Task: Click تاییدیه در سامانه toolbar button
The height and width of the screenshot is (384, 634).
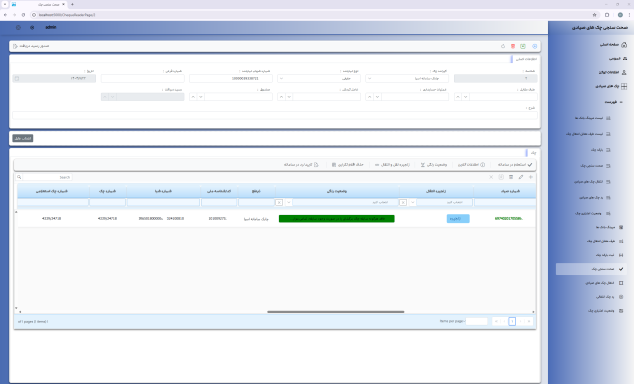Action: [301, 165]
